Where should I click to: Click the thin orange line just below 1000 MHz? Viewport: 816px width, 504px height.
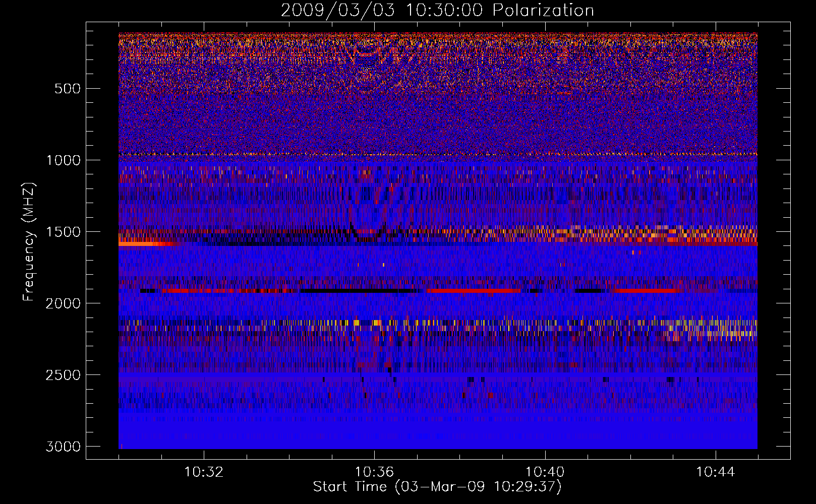438,154
